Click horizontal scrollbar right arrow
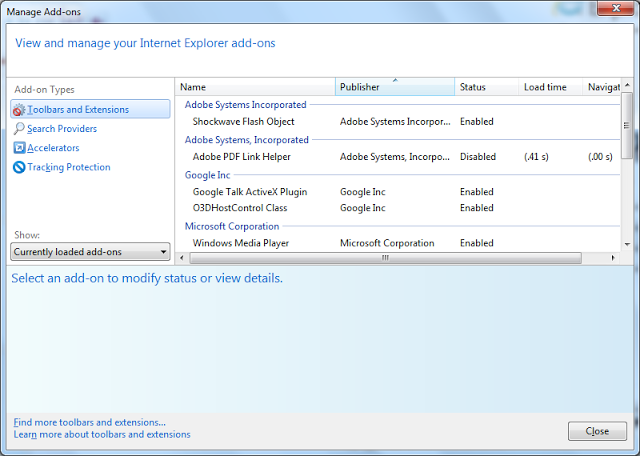 613,258
